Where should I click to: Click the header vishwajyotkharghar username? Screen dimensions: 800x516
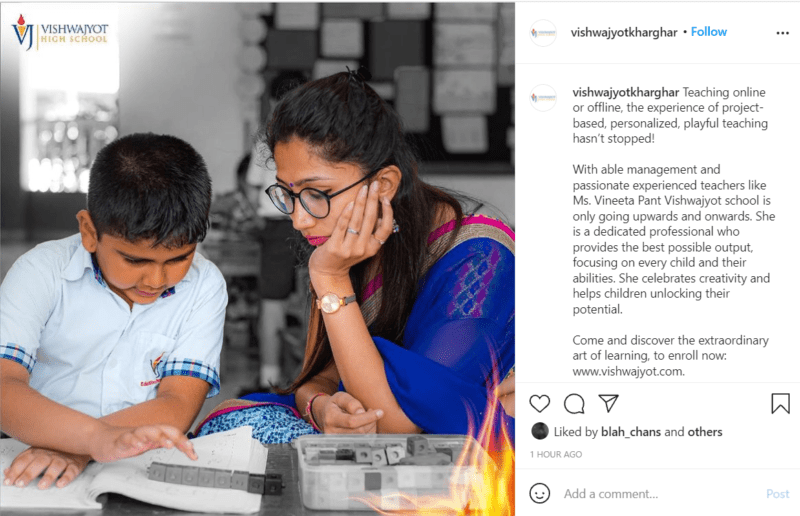623,33
